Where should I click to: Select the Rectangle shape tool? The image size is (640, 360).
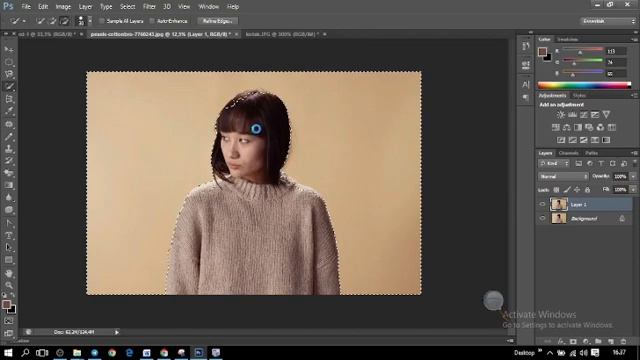[9, 260]
